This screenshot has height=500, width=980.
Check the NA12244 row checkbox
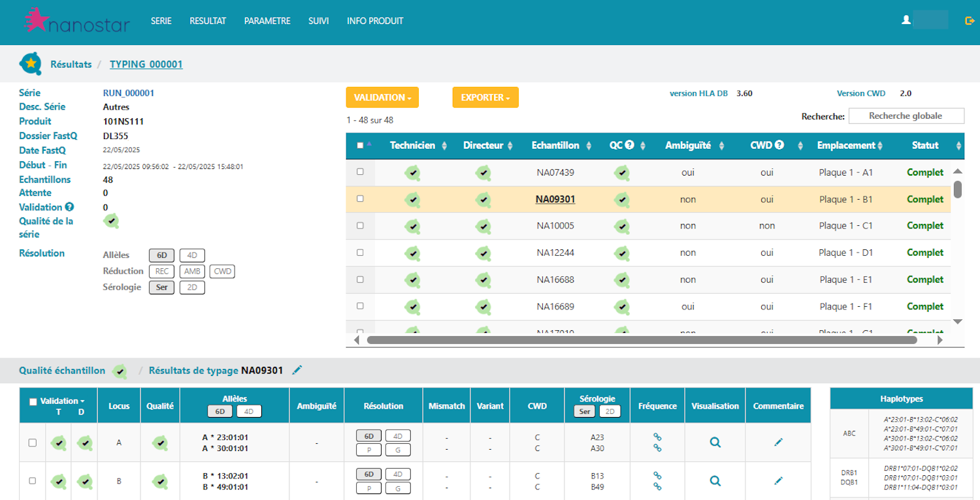pyautogui.click(x=360, y=252)
